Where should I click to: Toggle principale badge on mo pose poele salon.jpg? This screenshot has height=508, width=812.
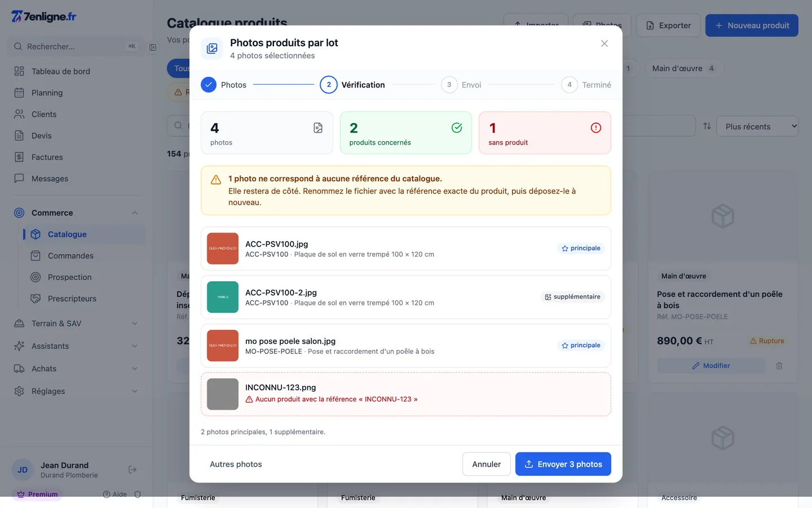click(581, 345)
